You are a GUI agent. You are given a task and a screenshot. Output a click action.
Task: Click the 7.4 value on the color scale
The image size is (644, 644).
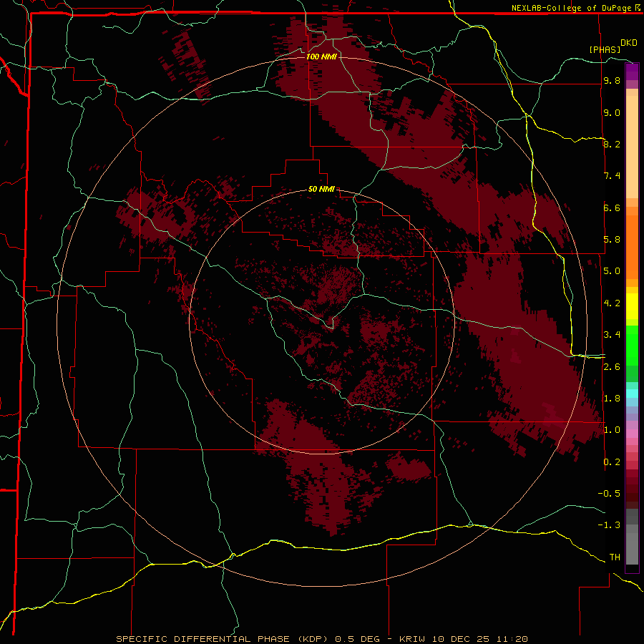pos(612,176)
